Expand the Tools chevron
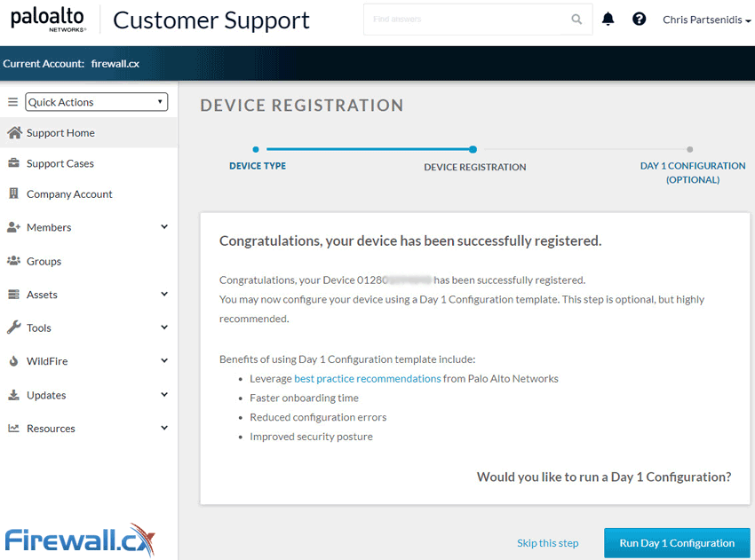 164,327
